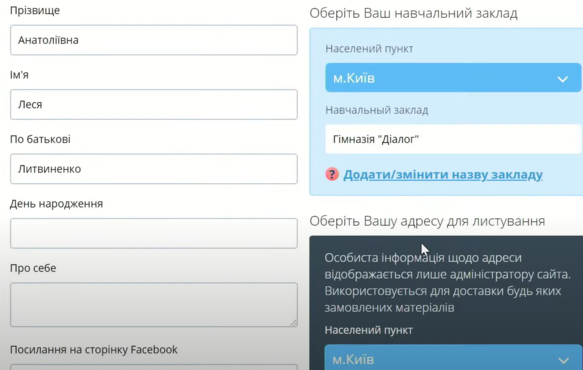Focus the Прізвище input field
Viewport: 583px width, 370px height.
click(154, 40)
